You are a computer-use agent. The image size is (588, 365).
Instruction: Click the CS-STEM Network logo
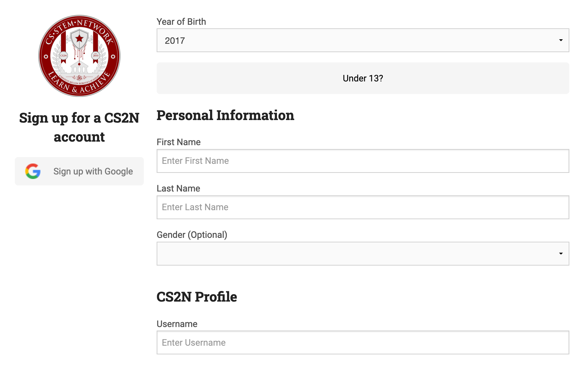coord(79,56)
